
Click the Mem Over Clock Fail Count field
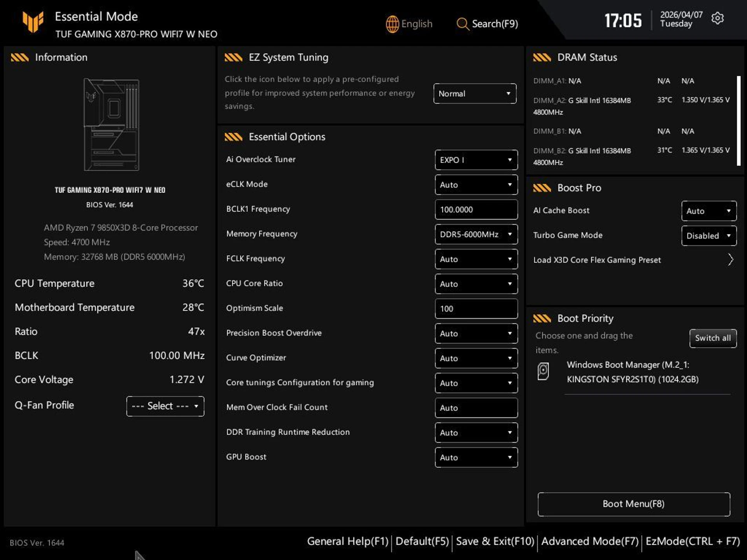(476, 408)
